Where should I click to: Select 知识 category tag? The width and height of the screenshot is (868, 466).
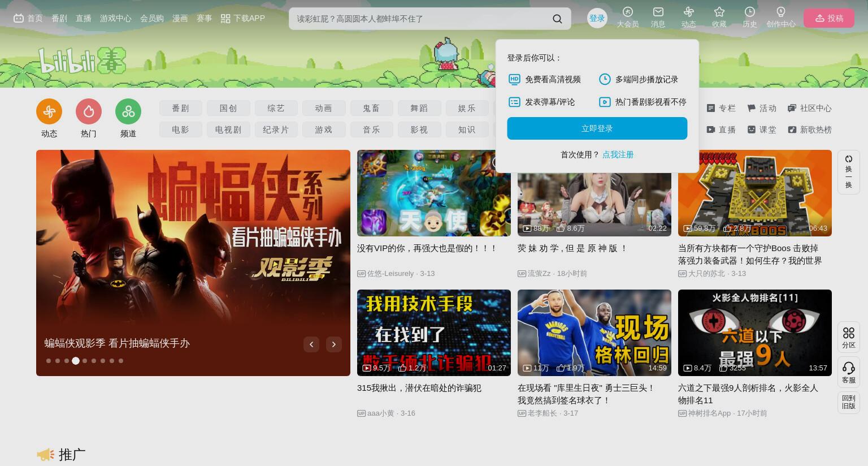coord(467,130)
